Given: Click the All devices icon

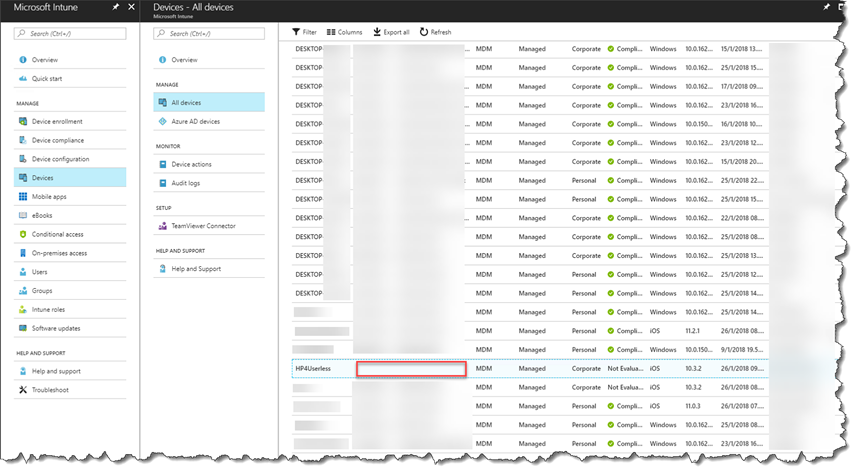Looking at the screenshot, I should [163, 102].
